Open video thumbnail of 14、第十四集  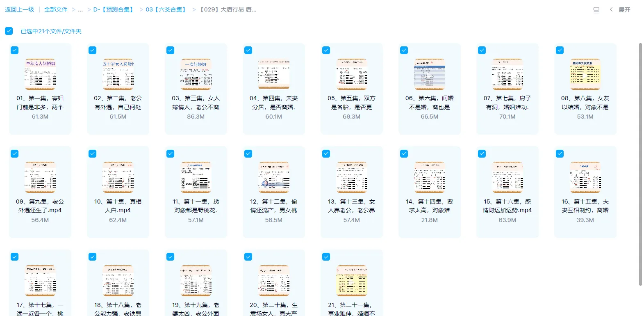(430, 177)
